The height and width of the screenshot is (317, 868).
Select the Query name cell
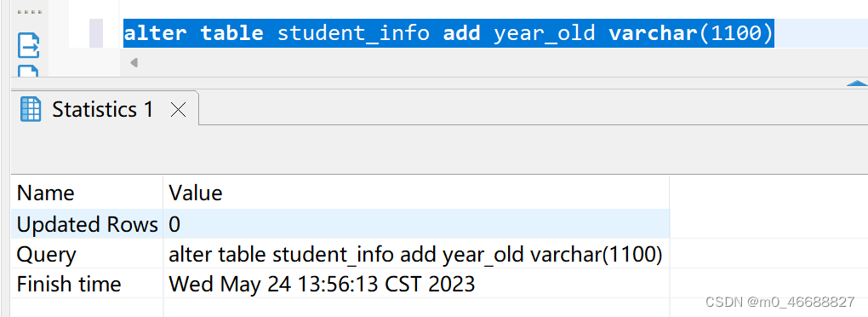[87, 254]
